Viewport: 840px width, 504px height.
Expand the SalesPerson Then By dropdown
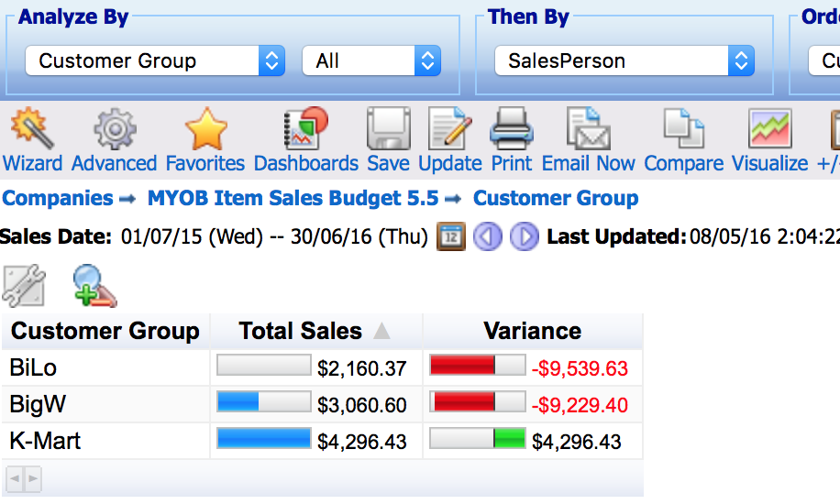click(624, 60)
